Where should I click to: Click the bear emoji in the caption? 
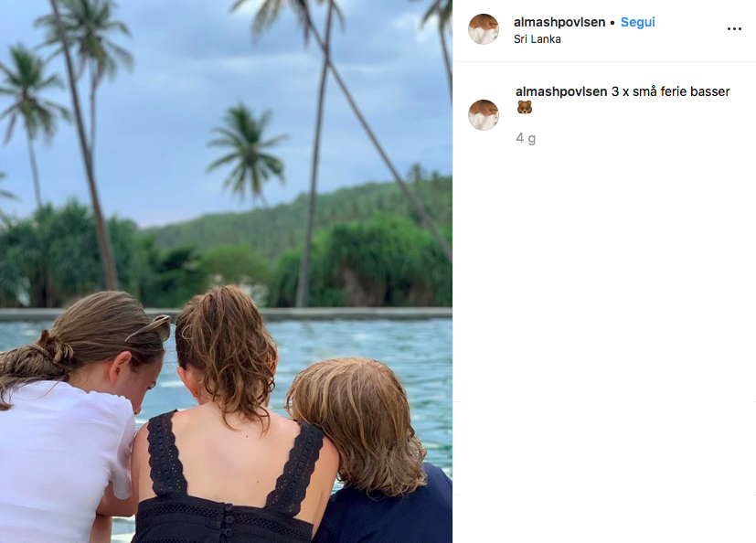point(524,107)
